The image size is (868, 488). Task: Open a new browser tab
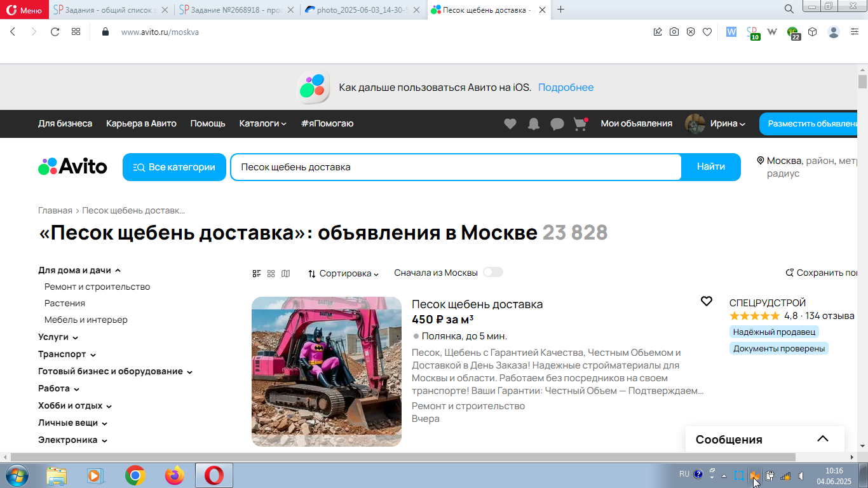coord(560,9)
